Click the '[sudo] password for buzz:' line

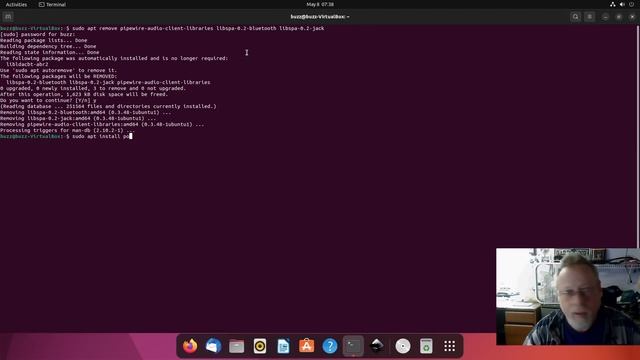click(38, 34)
